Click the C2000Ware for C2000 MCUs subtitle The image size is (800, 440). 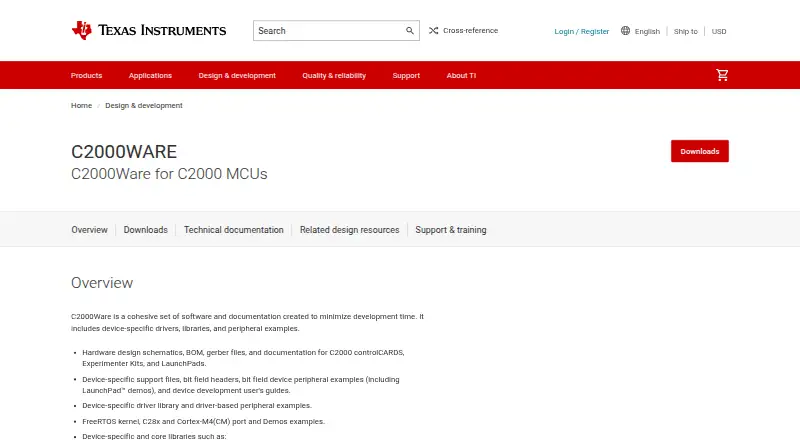pos(169,174)
